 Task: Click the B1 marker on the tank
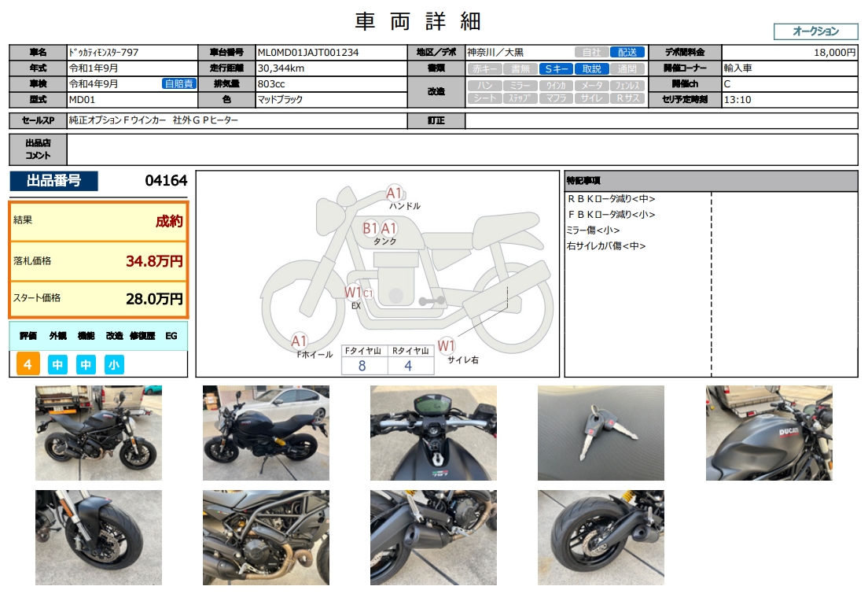pyautogui.click(x=370, y=228)
